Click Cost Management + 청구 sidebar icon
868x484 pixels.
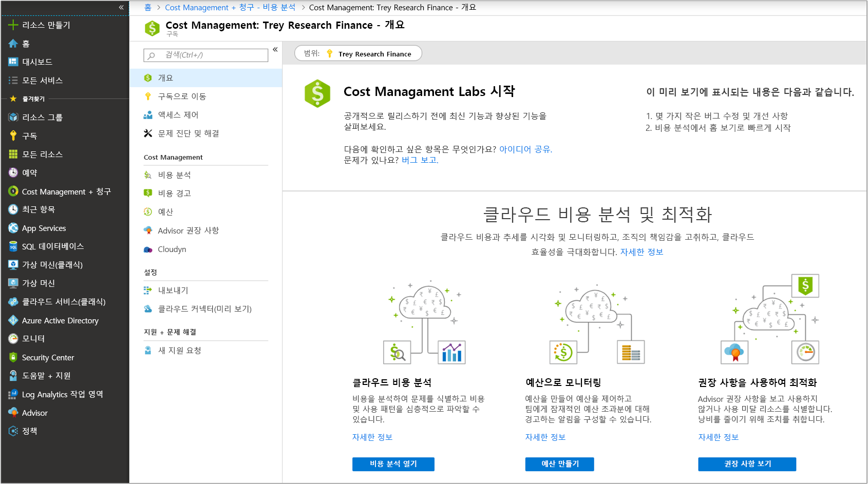coord(13,191)
